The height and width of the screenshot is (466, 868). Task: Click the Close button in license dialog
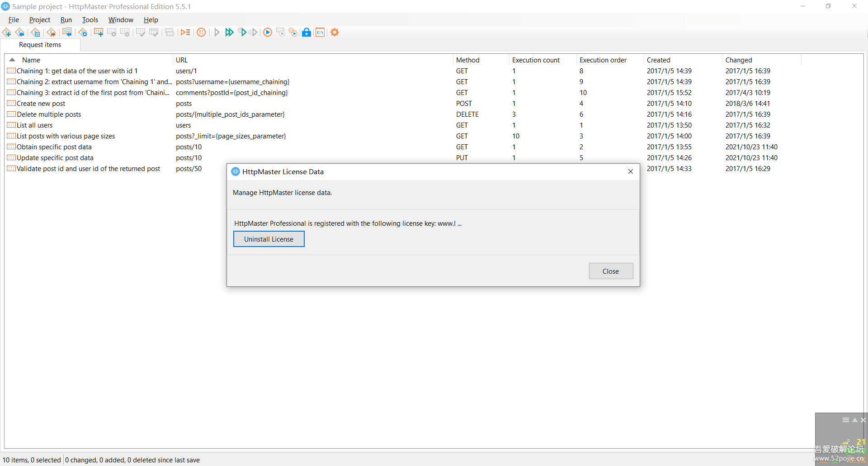point(611,271)
